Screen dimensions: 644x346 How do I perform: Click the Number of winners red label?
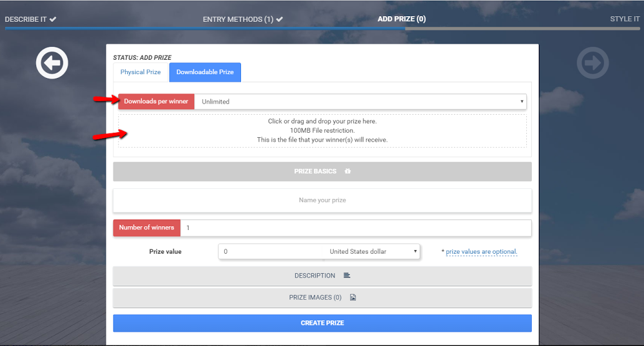click(146, 228)
